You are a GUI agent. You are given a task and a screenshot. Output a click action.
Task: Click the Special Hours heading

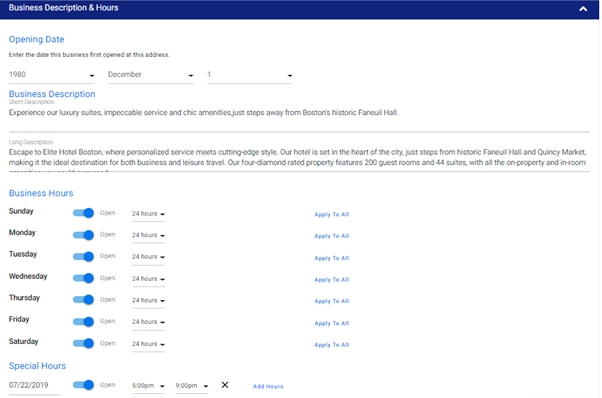click(x=37, y=366)
